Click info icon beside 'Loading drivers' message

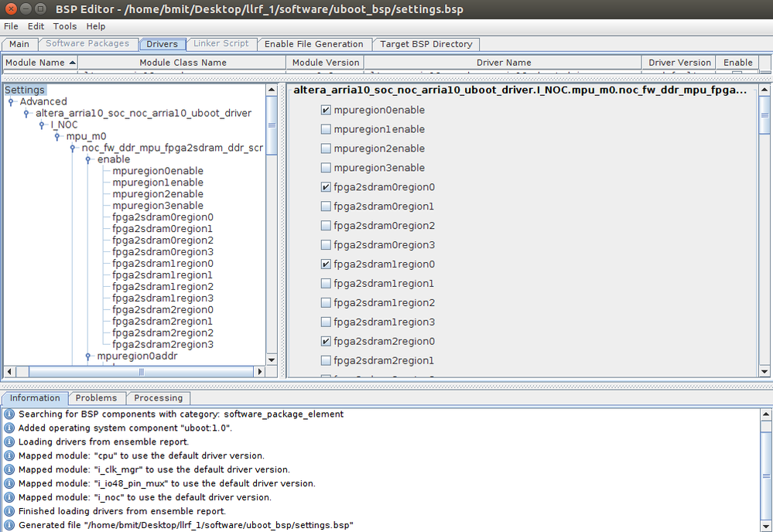pos(9,442)
